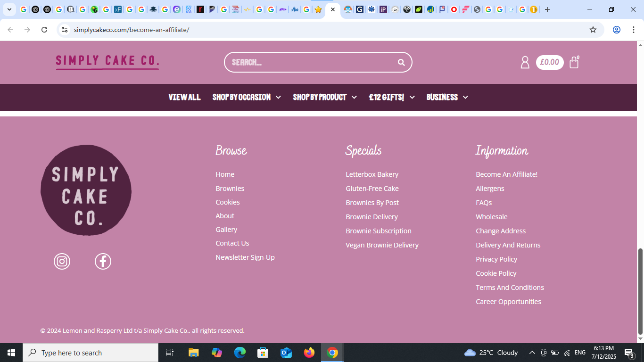The height and width of the screenshot is (362, 644).
Task: Bookmark this page with the star icon
Action: click(593, 30)
